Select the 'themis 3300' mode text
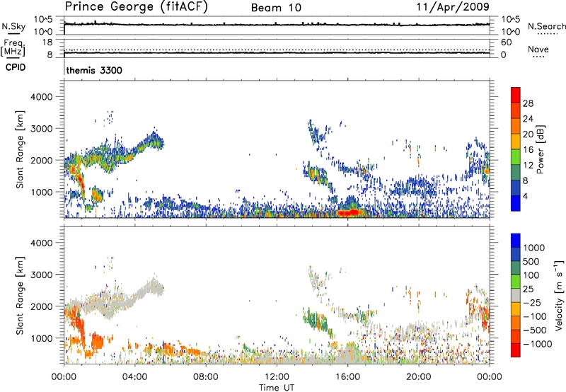The height and width of the screenshot is (392, 566). point(94,70)
